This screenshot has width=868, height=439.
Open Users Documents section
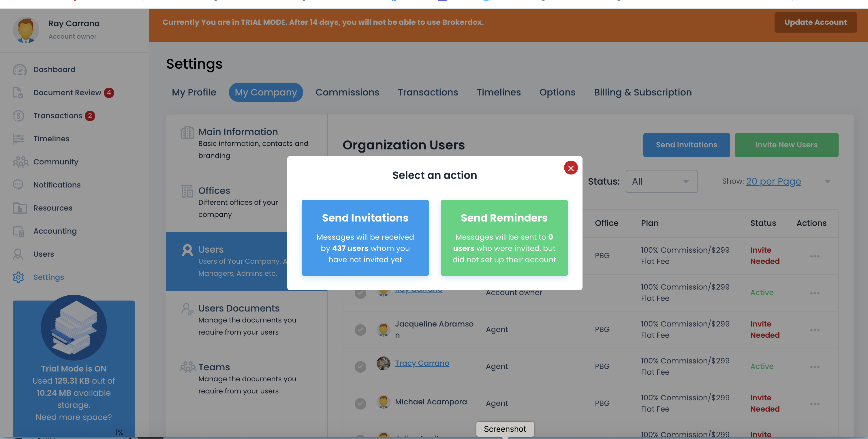(246, 320)
